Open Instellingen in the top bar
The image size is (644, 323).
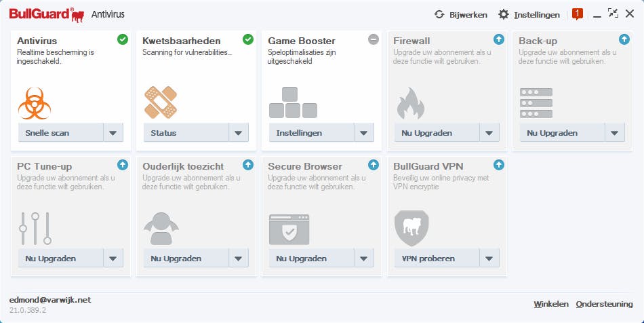(x=529, y=14)
